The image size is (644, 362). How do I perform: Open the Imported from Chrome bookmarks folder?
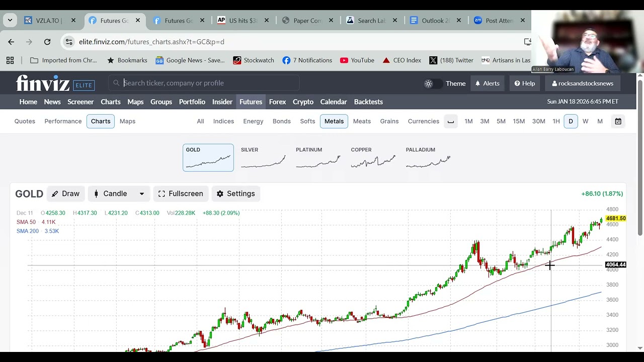pos(63,60)
